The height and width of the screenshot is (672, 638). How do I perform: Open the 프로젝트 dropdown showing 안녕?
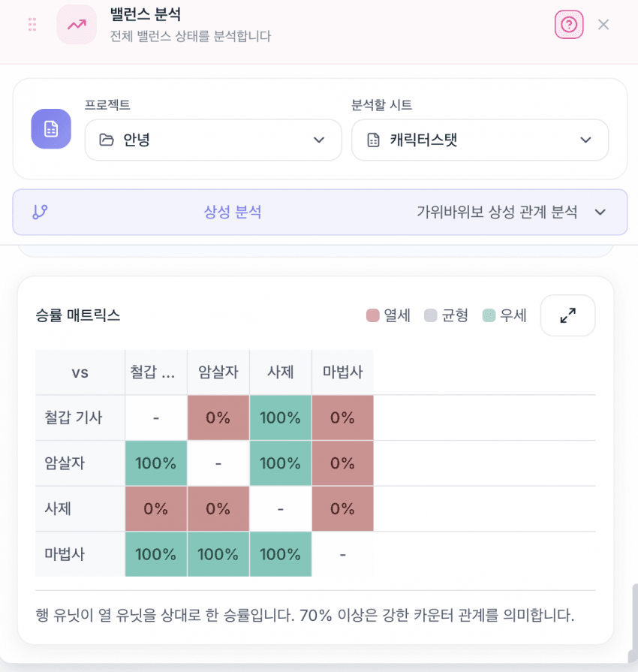[213, 140]
